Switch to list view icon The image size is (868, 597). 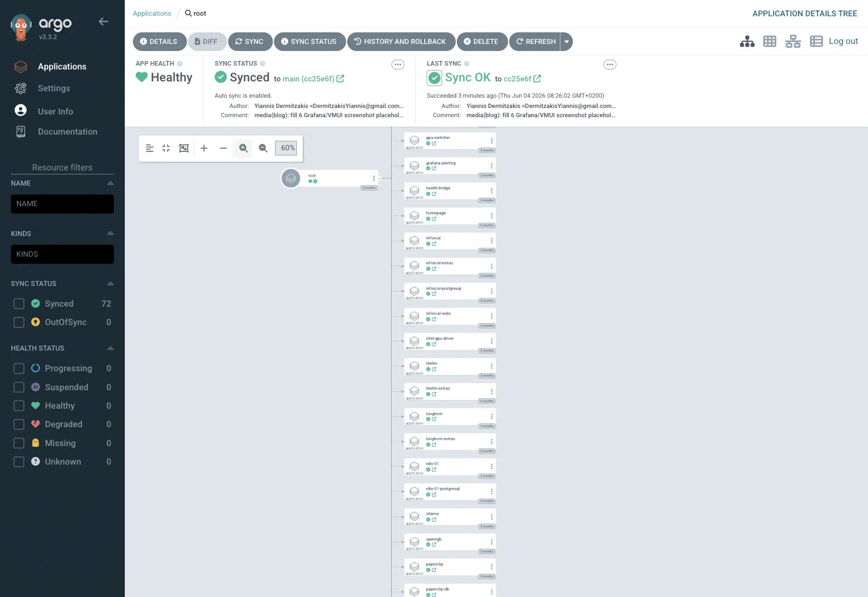pos(816,41)
